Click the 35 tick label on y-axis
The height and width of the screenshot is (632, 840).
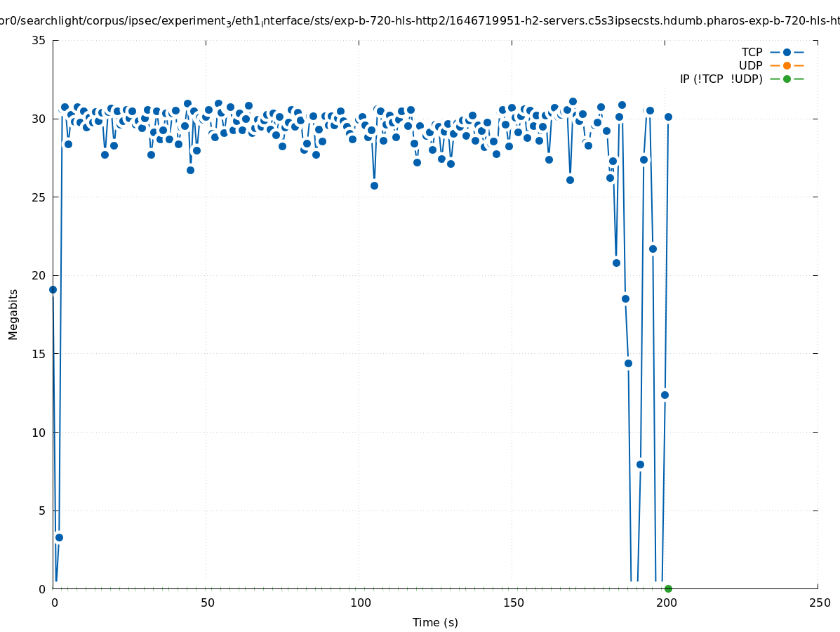coord(39,41)
